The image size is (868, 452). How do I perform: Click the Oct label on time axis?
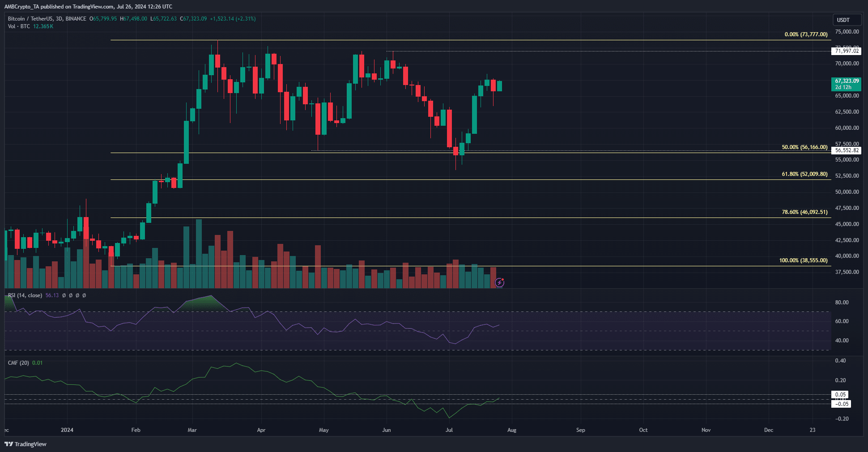point(643,430)
